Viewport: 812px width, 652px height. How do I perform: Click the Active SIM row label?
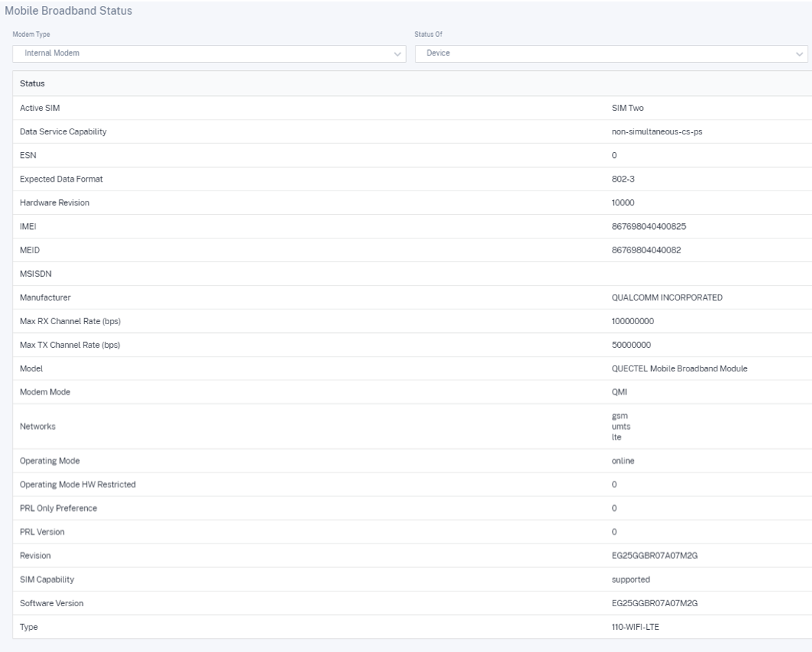click(40, 108)
